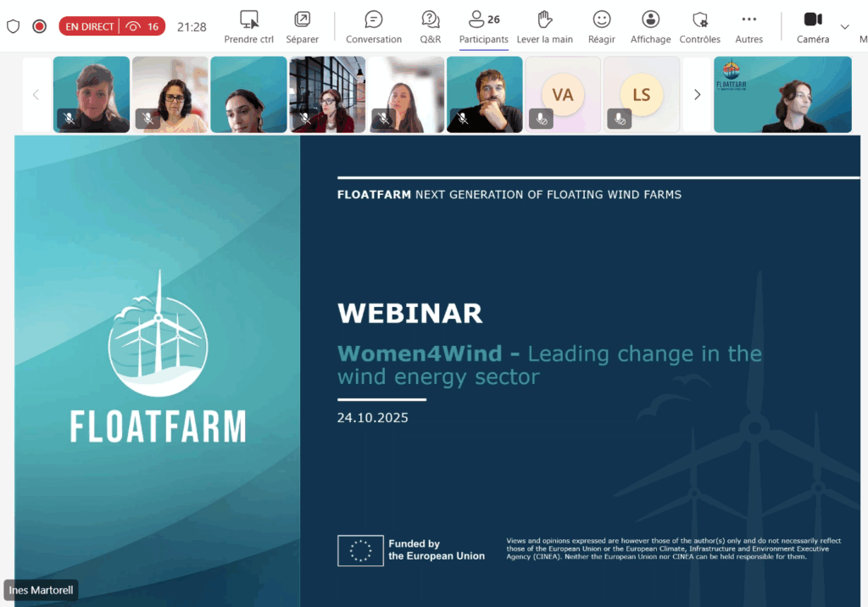Screen dimensions: 868x607
Task: Open the Réagir reactions menu
Action: tap(602, 26)
